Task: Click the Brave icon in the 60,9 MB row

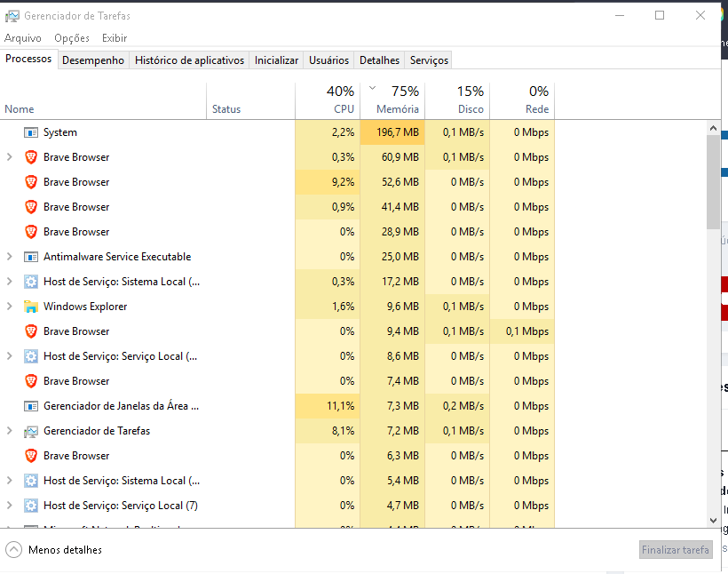Action: tap(31, 157)
